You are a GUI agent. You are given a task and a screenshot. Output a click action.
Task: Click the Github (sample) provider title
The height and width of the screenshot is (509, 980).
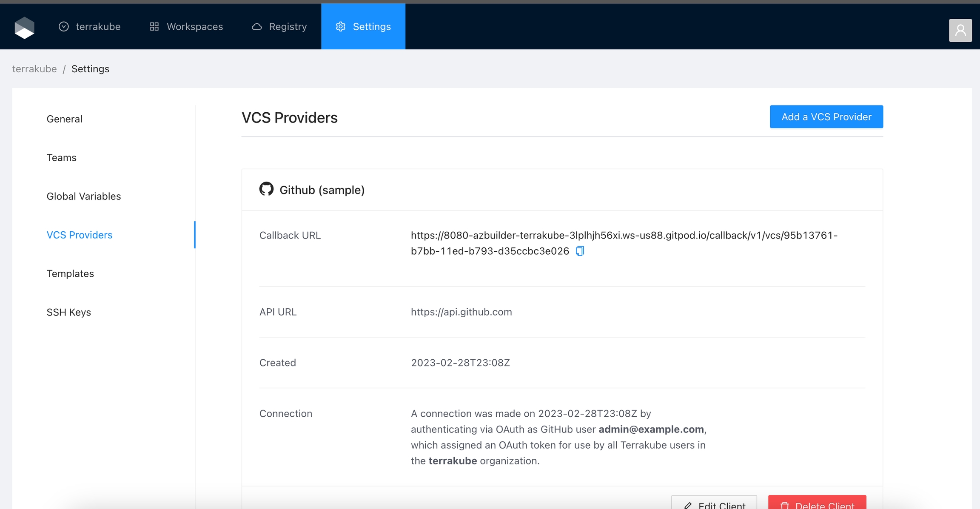point(322,190)
